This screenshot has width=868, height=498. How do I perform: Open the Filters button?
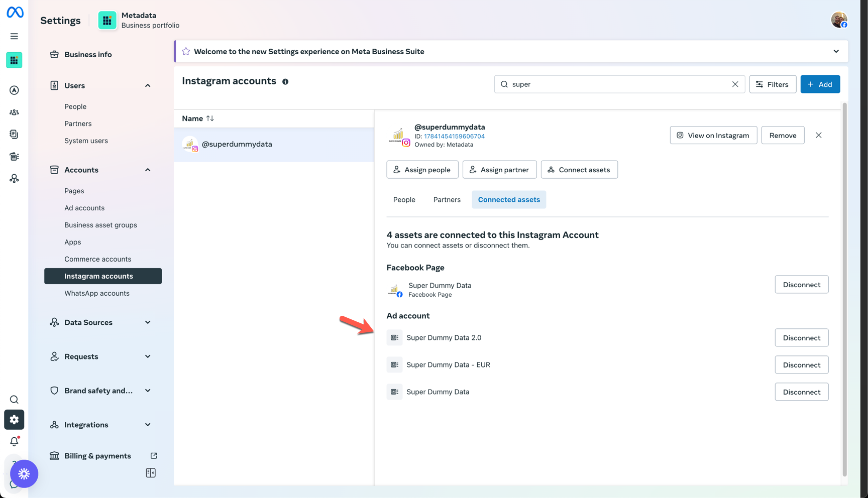(x=772, y=84)
